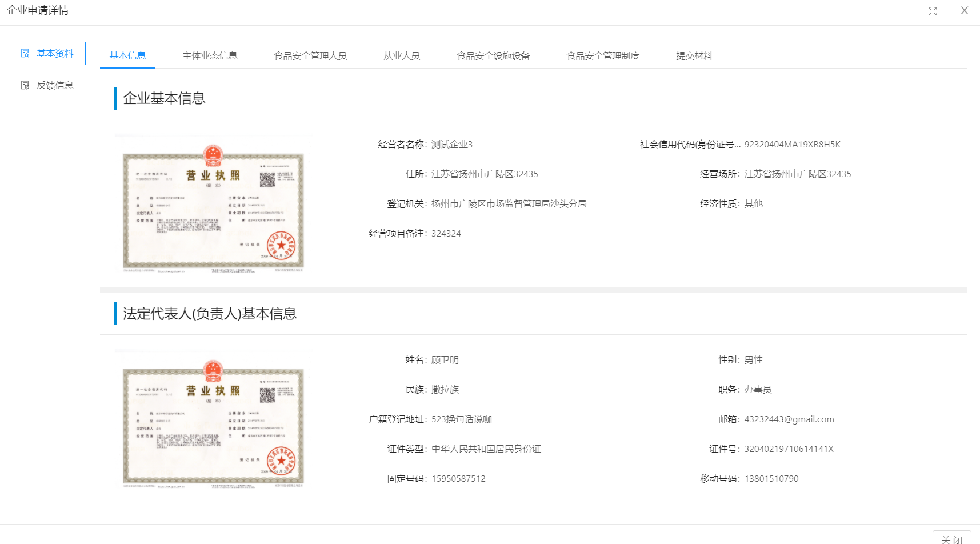The height and width of the screenshot is (544, 980).
Task: Click the credit code 92320404MA19XR8H5K
Action: click(792, 144)
